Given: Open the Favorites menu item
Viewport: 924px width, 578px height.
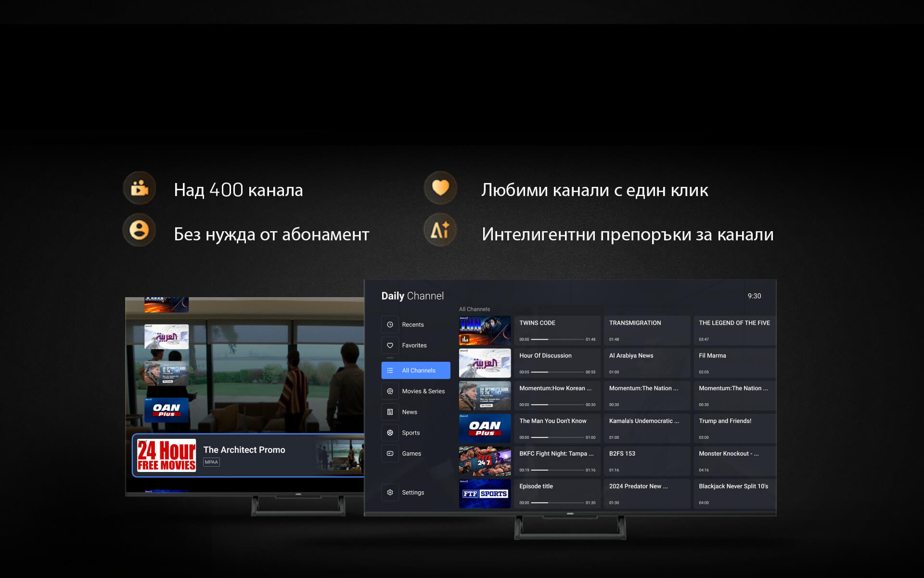Looking at the screenshot, I should click(x=416, y=345).
